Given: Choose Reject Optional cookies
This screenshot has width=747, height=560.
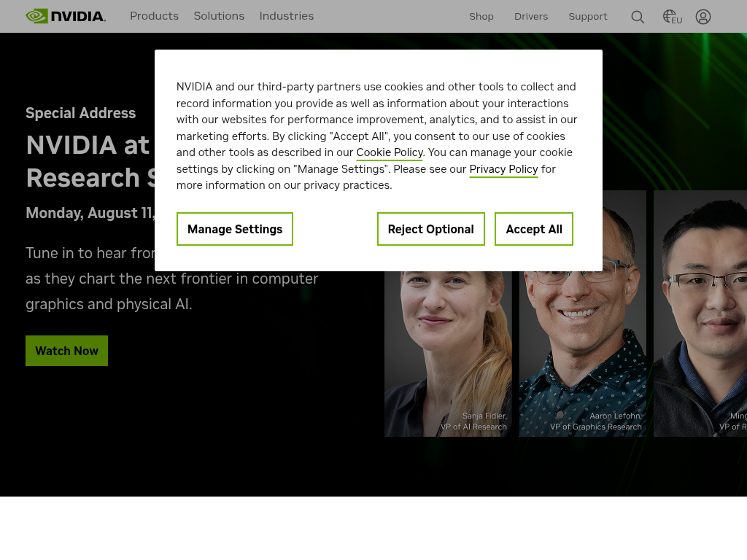Looking at the screenshot, I should (x=430, y=229).
